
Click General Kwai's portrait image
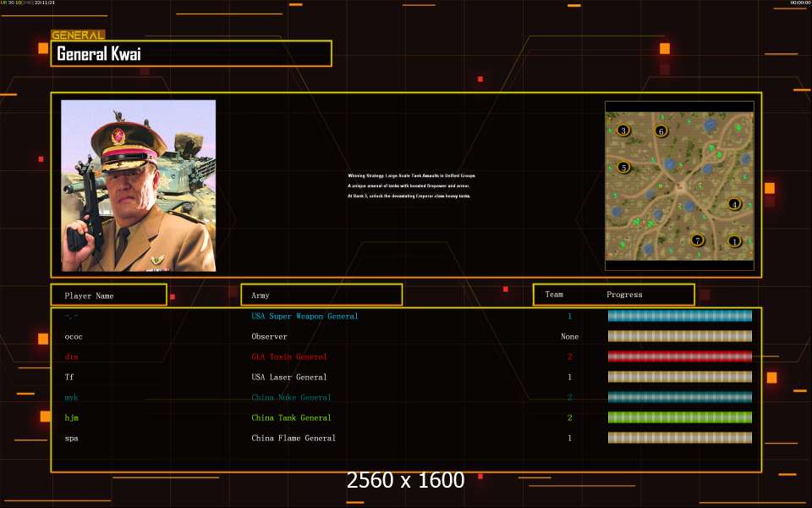[x=139, y=185]
